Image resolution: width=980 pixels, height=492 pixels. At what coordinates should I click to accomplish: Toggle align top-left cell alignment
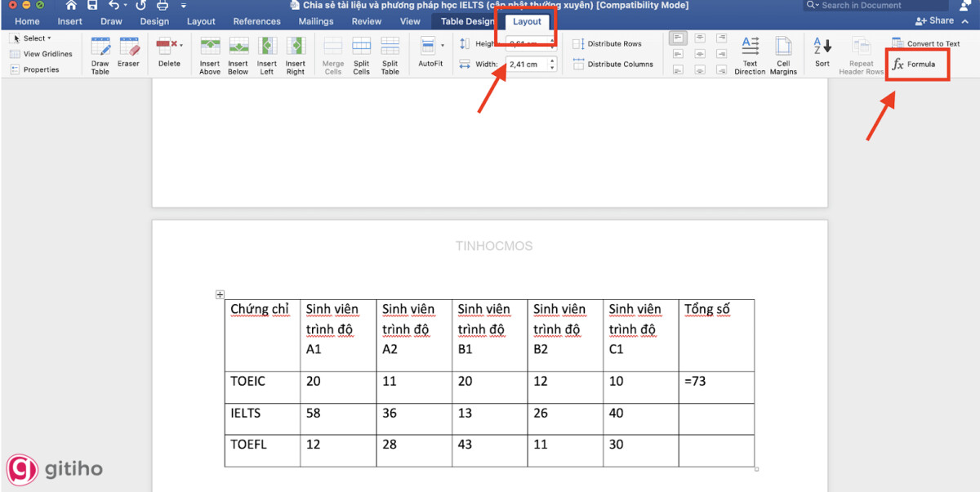[x=677, y=37]
